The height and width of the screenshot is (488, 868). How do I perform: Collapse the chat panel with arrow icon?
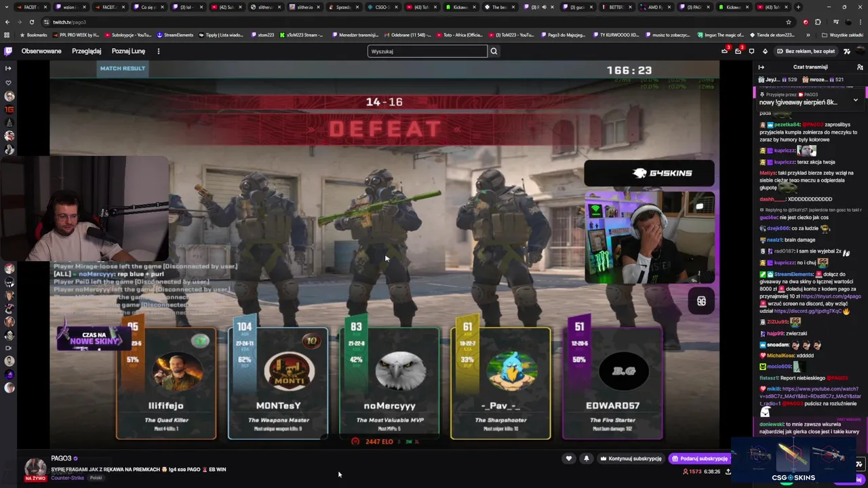point(761,67)
